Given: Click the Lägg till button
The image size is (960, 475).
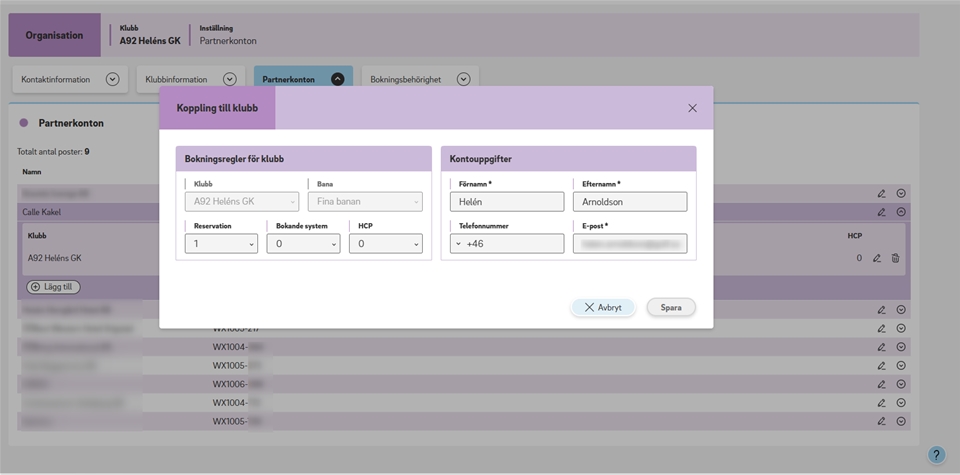Looking at the screenshot, I should (54, 287).
